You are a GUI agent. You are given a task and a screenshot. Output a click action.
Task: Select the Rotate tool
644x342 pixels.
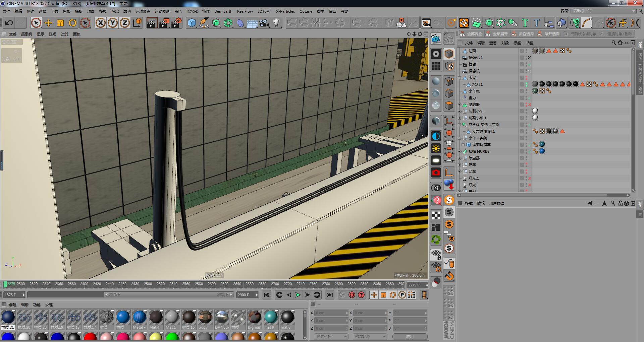72,23
